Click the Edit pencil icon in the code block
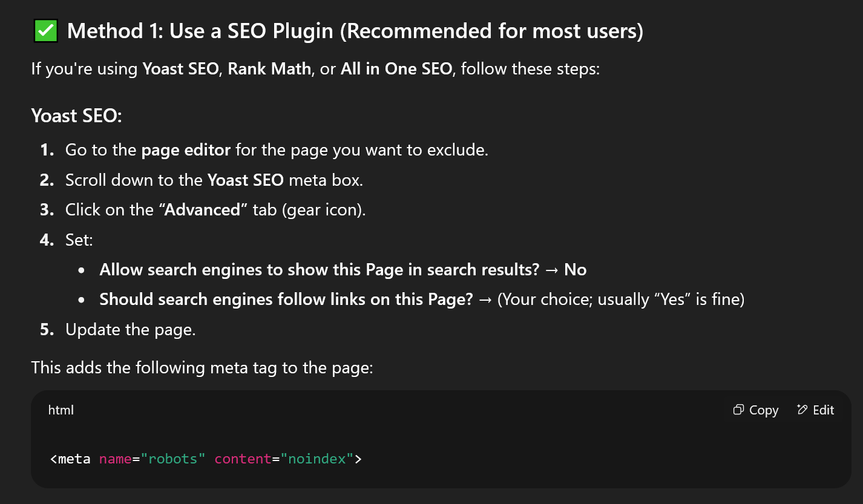This screenshot has width=863, height=504. pyautogui.click(x=803, y=410)
